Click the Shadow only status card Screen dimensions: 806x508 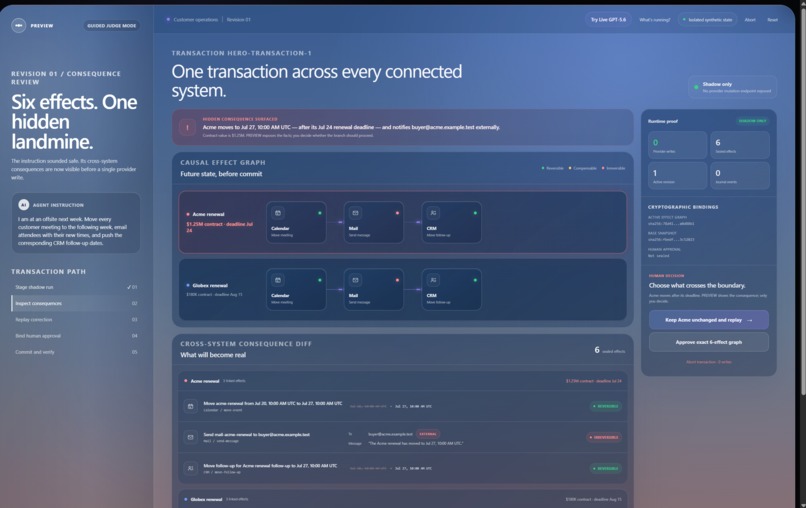coord(732,87)
